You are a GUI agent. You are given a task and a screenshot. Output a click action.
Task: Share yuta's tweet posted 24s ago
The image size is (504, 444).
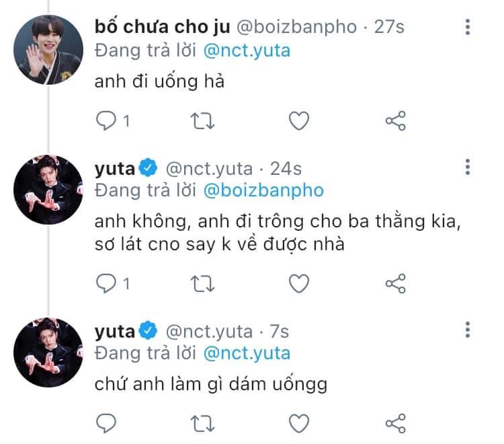point(395,283)
